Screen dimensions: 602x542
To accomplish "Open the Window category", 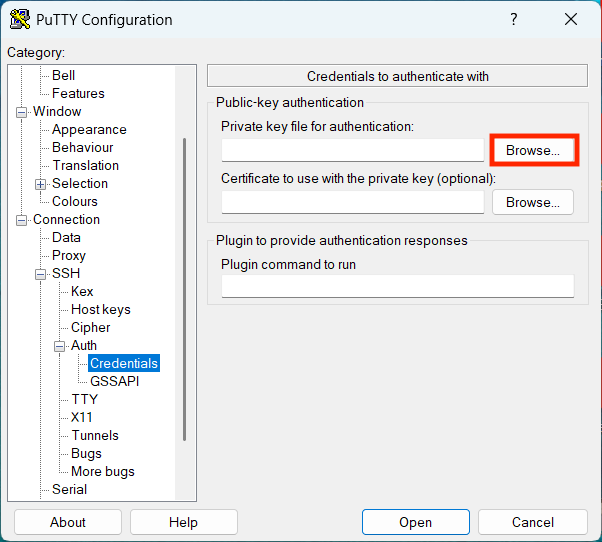I will tap(57, 111).
